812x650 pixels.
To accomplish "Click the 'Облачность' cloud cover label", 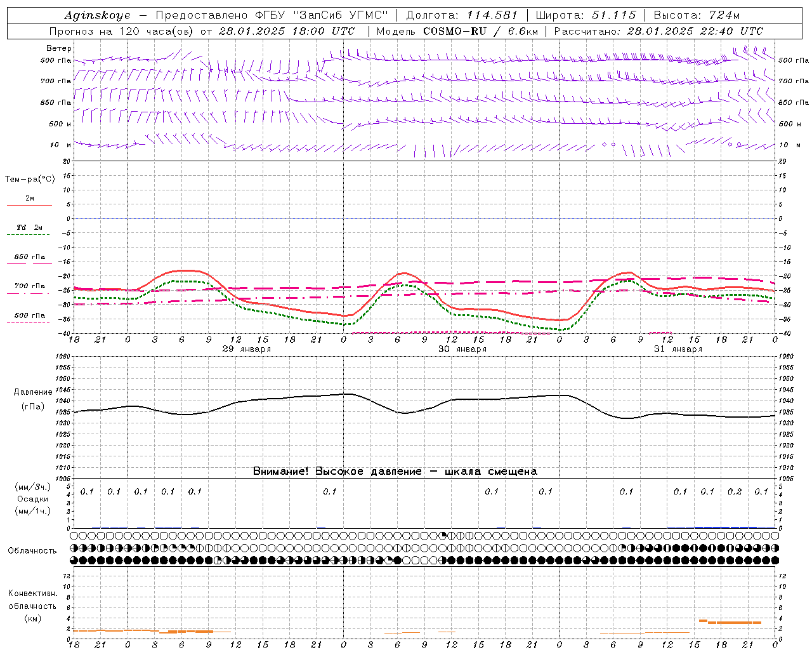I will point(32,550).
